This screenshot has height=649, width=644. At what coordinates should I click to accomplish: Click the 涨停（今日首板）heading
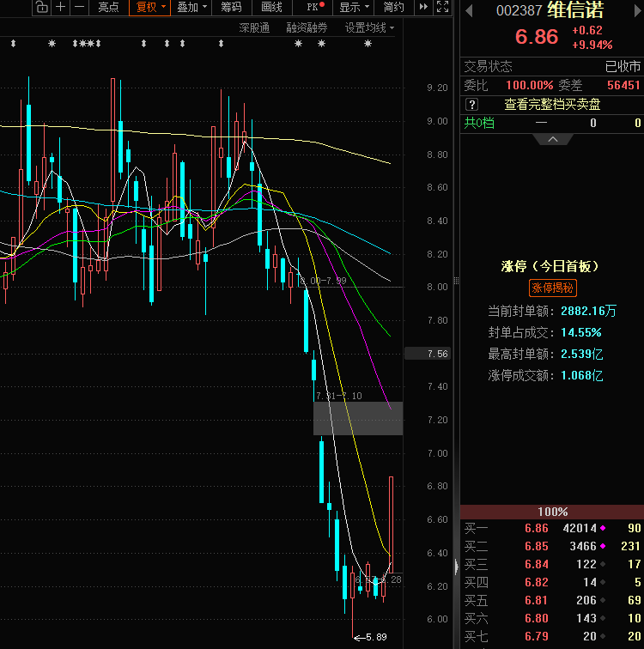point(550,266)
